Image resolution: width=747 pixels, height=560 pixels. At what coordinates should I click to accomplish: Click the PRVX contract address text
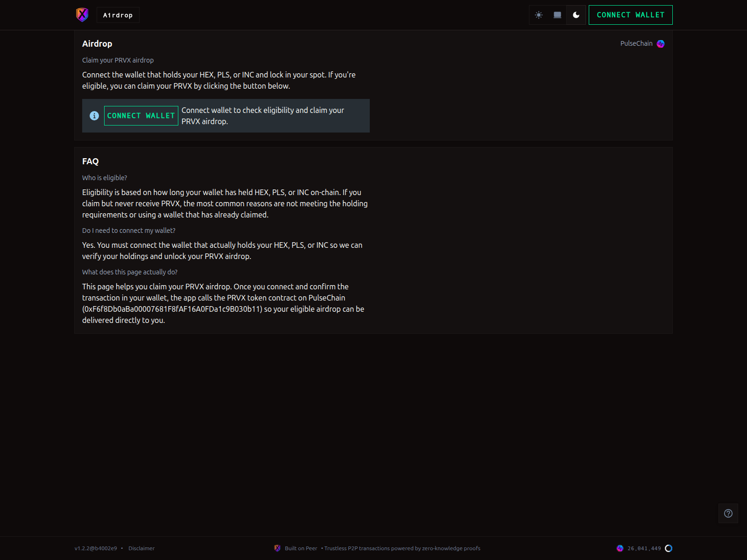pos(172,309)
